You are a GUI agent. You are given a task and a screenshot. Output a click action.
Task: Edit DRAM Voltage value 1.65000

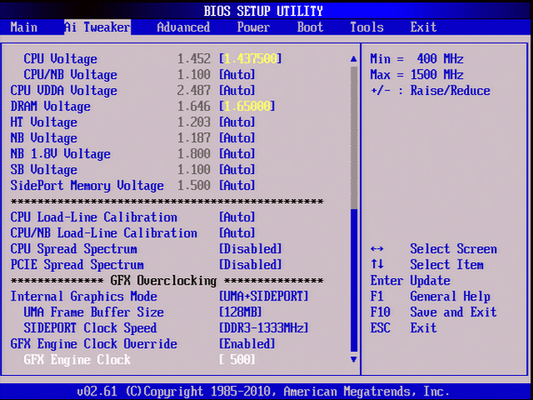tap(247, 106)
